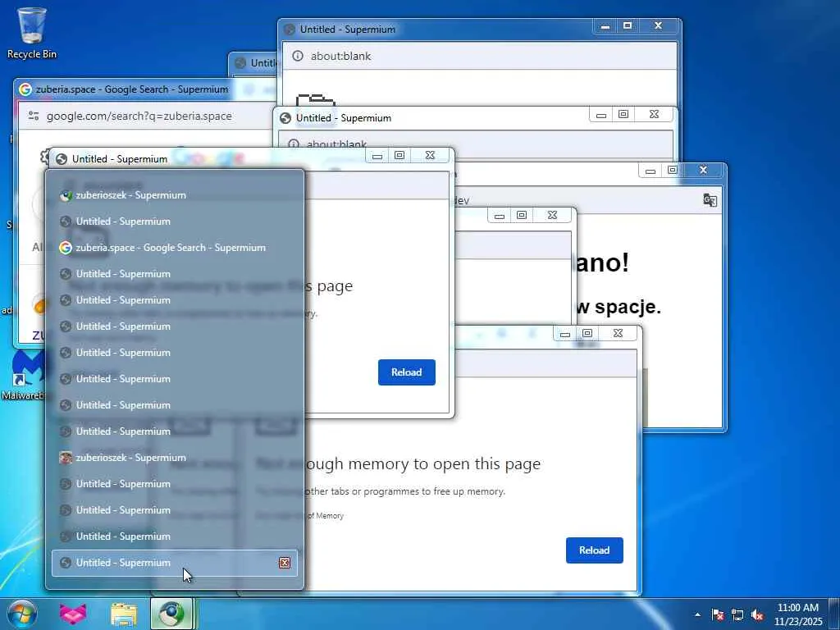This screenshot has height=630, width=840.
Task: Open File Explorer from the taskbar
Action: click(124, 614)
